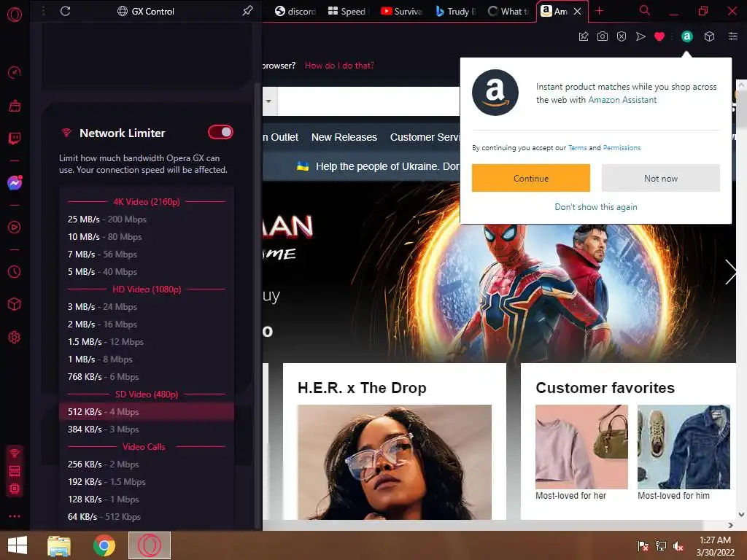Click the CPU limiter chip icon in sidebar
The width and height of the screenshot is (747, 560).
tap(15, 489)
